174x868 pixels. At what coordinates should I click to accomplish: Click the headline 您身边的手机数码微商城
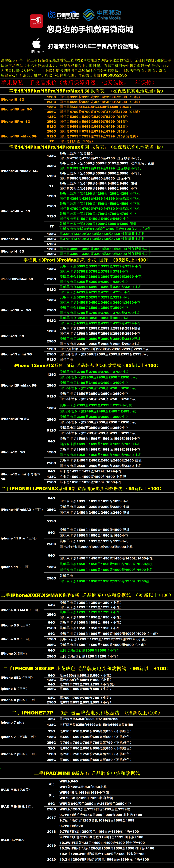90,29
